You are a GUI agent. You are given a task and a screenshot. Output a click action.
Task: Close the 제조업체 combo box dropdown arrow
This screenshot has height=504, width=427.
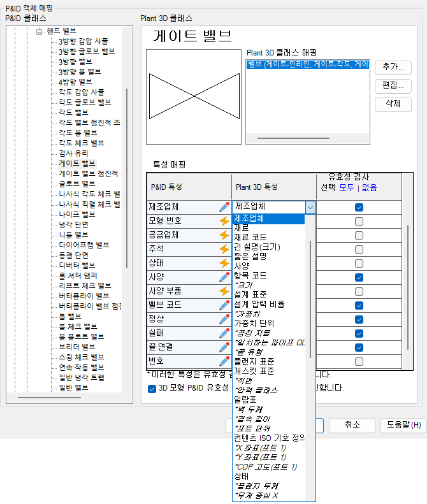[310, 207]
